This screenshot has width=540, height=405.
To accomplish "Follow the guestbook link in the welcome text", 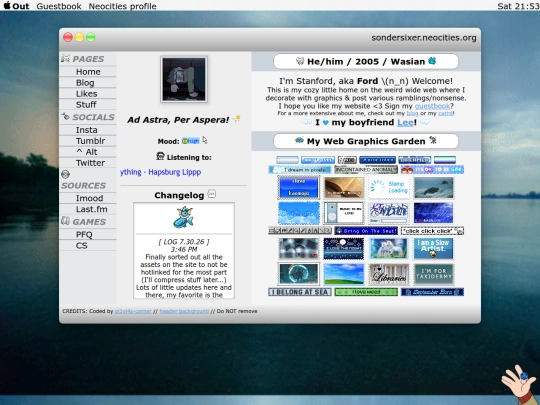I will pyautogui.click(x=432, y=106).
